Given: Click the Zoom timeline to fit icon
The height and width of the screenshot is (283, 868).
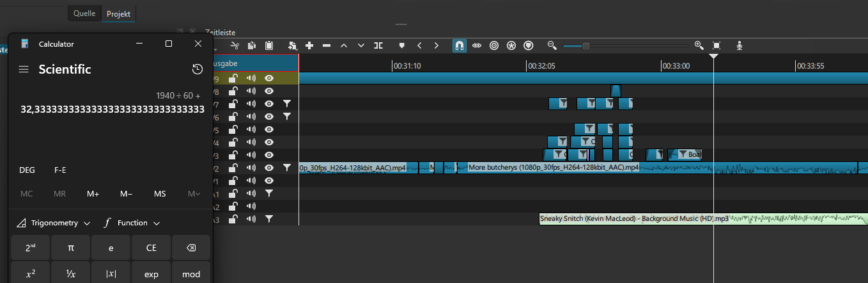Looking at the screenshot, I should tap(717, 45).
